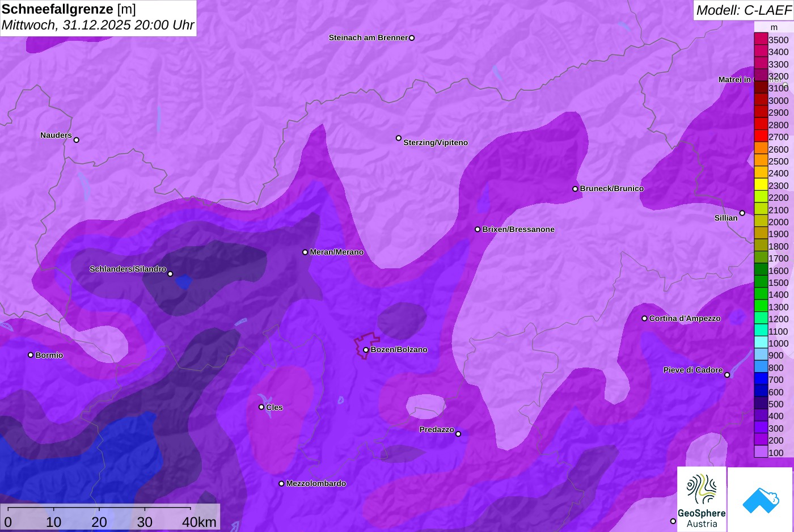Click the Nauders location dot

point(77,140)
